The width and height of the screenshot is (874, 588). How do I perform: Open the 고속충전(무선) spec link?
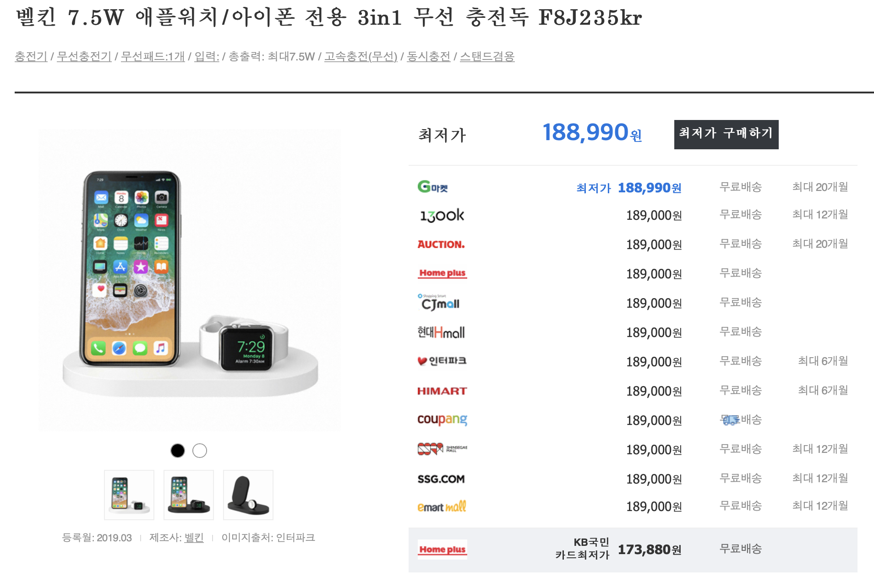click(361, 56)
